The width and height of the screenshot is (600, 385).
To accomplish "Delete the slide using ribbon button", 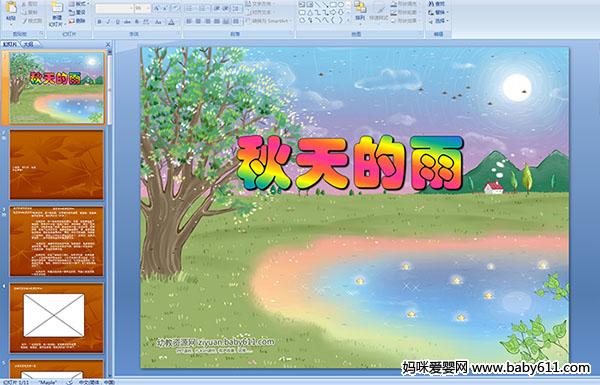I will tap(77, 21).
